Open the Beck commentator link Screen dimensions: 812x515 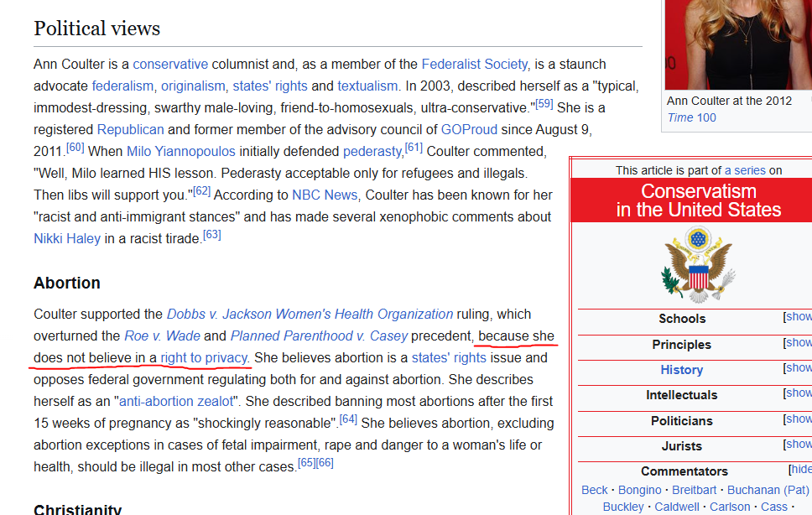(x=594, y=490)
